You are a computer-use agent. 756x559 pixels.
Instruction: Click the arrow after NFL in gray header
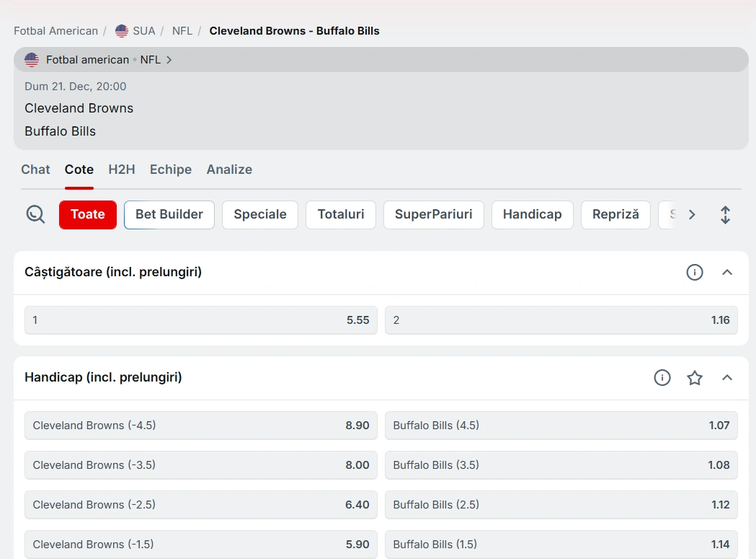click(168, 61)
